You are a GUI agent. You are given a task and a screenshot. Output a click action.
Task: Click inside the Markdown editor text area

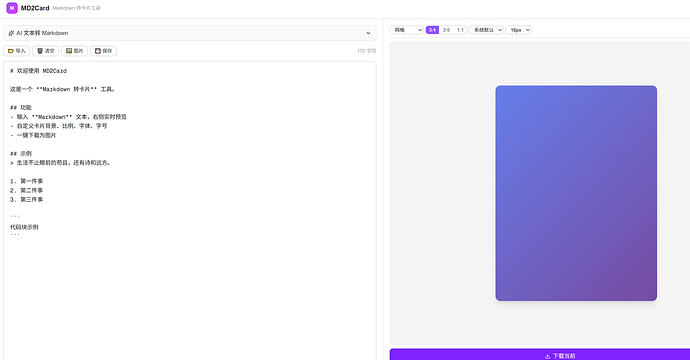point(190,210)
